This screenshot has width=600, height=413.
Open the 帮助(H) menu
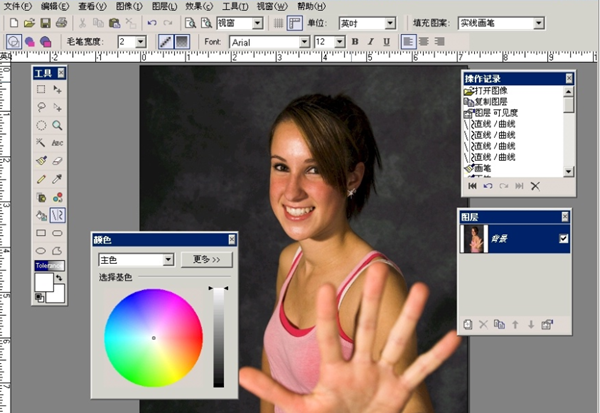(311, 6)
